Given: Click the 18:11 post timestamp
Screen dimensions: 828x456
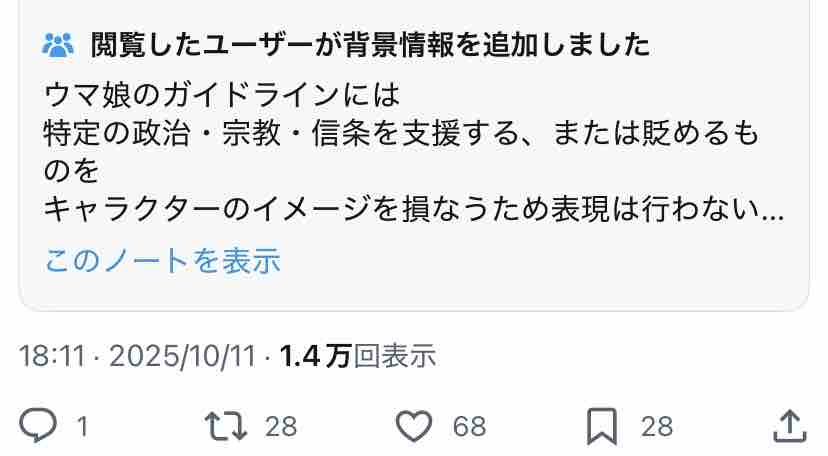Looking at the screenshot, I should click(52, 356).
